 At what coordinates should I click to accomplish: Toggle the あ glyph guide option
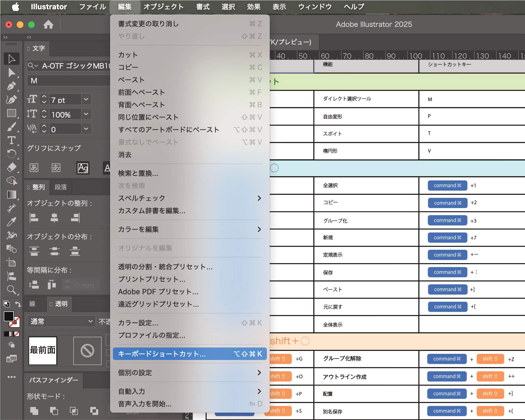(34, 167)
